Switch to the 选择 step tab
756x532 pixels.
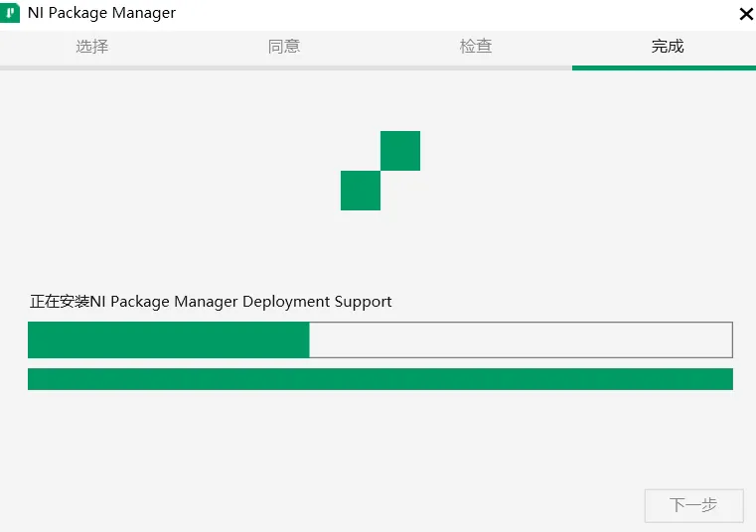92,47
